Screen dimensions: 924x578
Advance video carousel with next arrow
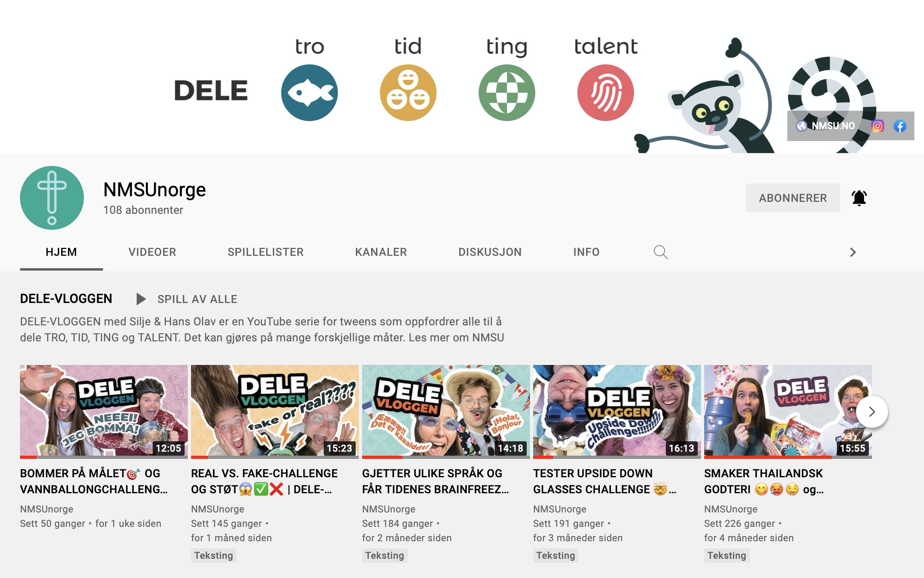click(872, 412)
